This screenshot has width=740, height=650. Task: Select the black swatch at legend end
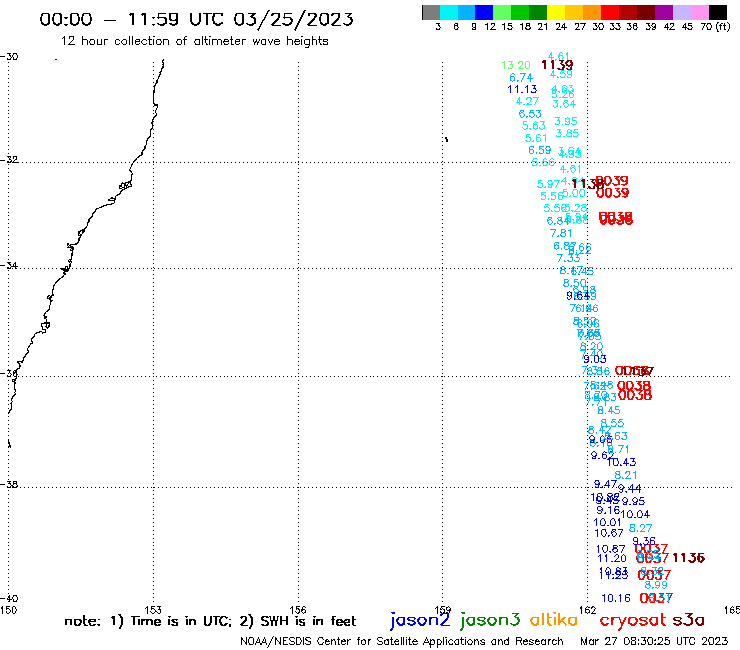pos(718,12)
